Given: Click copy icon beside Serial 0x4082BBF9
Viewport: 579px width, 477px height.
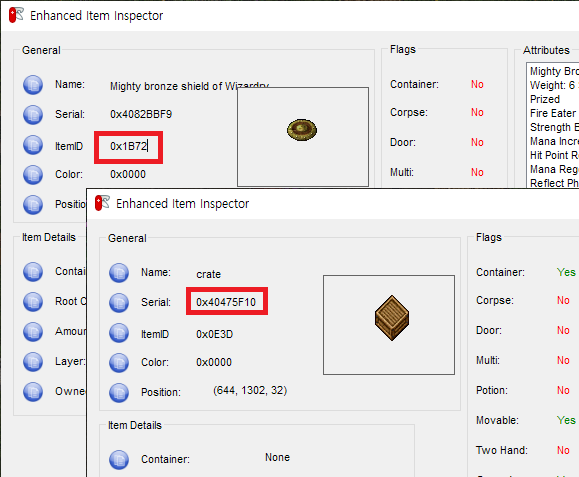Looking at the screenshot, I should (x=33, y=115).
